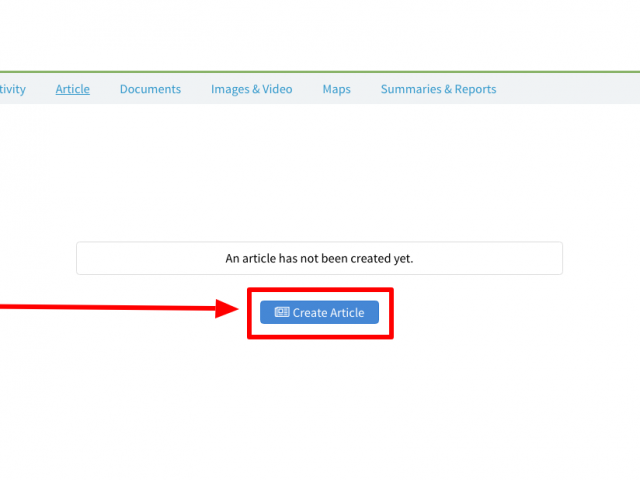Image resolution: width=640 pixels, height=480 pixels.
Task: Click 'An article has not been created yet.' message
Action: point(319,258)
